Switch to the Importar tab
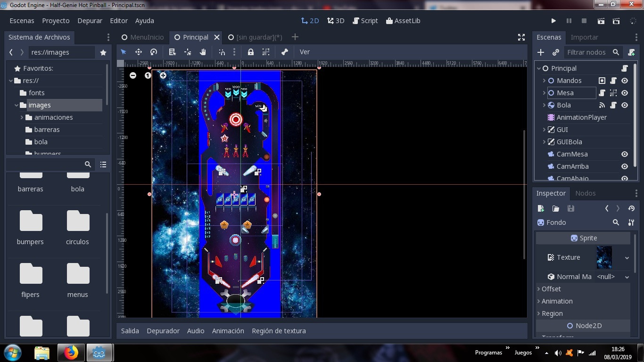The height and width of the screenshot is (362, 644). pyautogui.click(x=584, y=37)
